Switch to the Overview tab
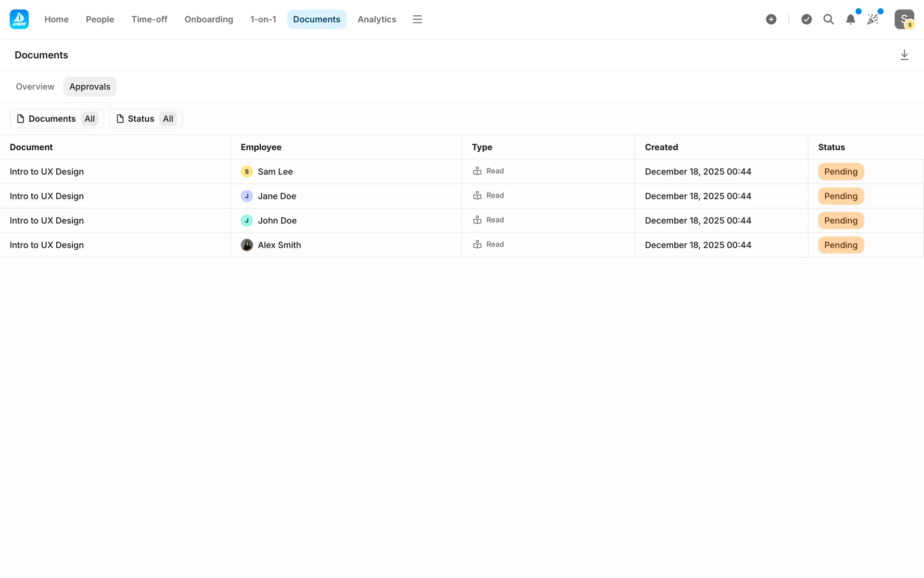 (x=35, y=87)
